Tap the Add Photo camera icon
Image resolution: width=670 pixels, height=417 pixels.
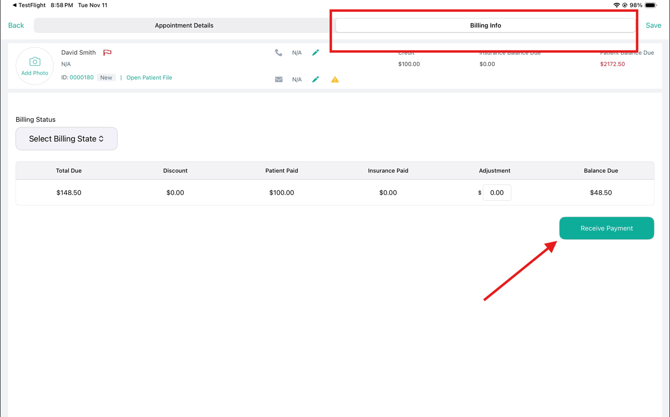click(34, 64)
